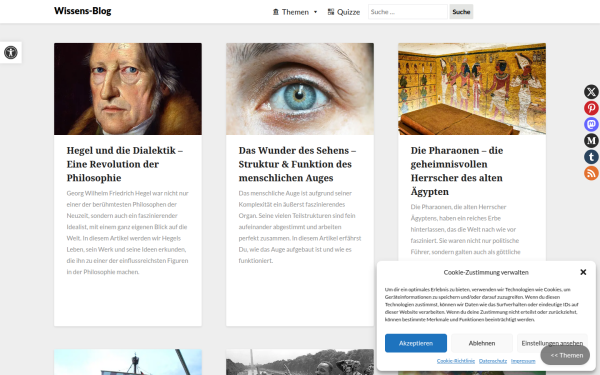Click the Suche button

(461, 12)
